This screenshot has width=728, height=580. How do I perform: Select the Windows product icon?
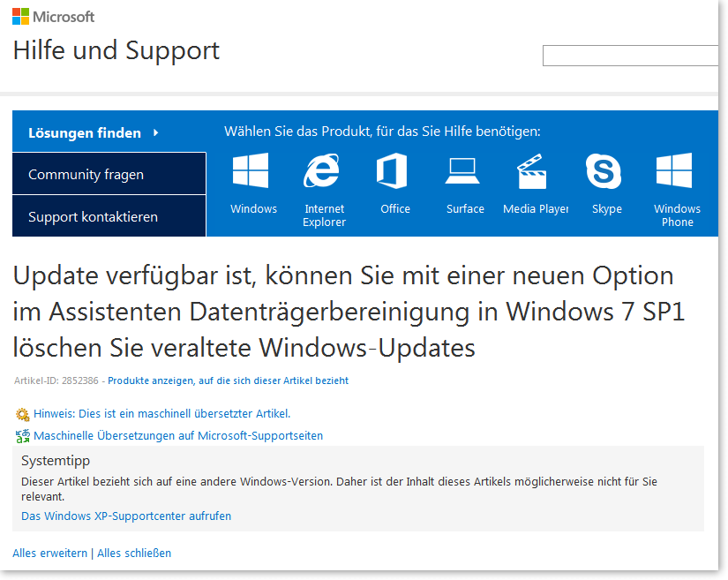tap(251, 171)
